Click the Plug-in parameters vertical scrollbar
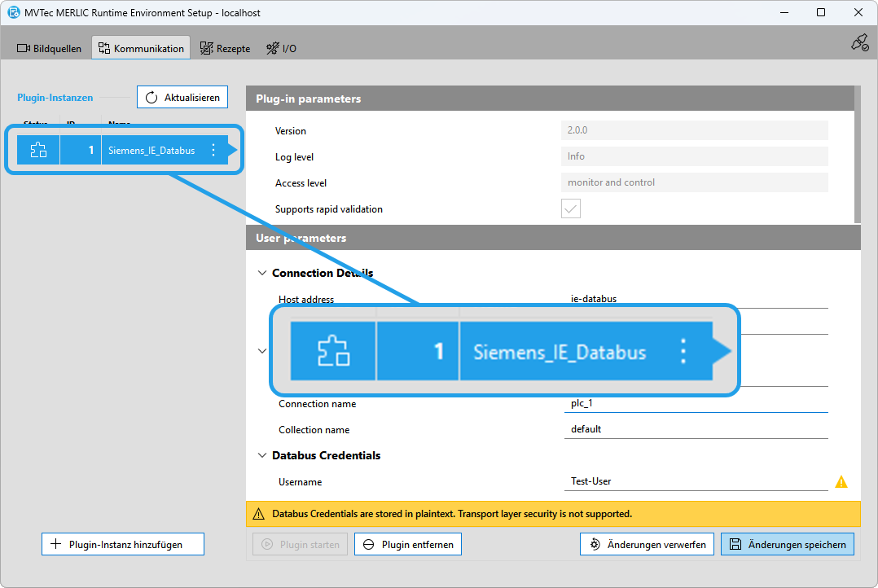878x588 pixels. tap(857, 155)
